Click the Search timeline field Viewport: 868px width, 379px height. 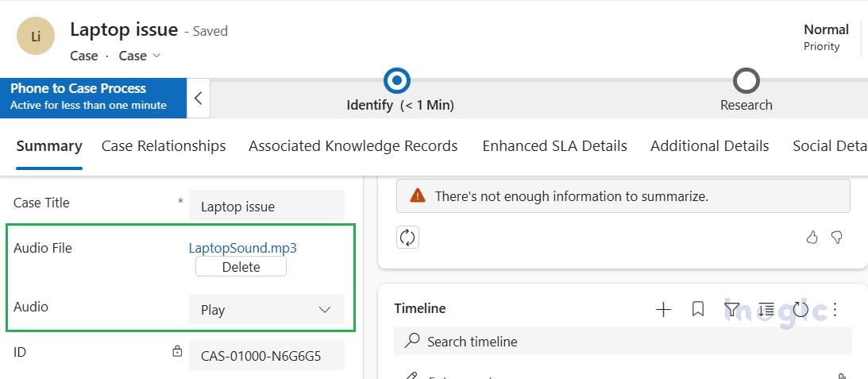[623, 342]
